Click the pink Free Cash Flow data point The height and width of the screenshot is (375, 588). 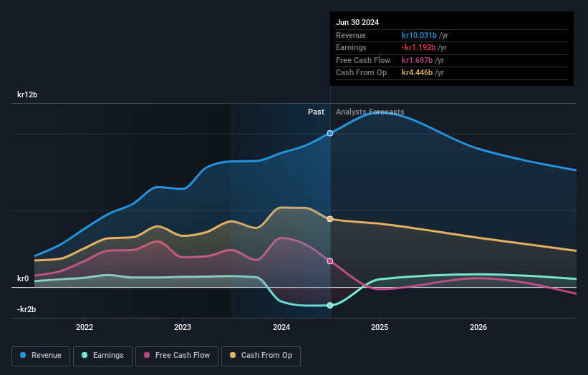(x=330, y=261)
